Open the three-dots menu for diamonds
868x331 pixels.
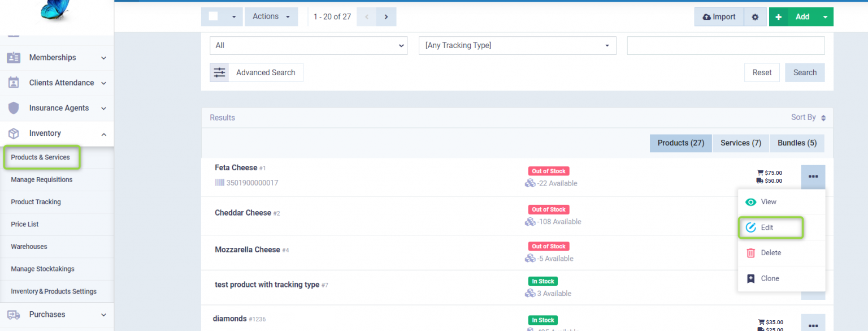point(813,325)
